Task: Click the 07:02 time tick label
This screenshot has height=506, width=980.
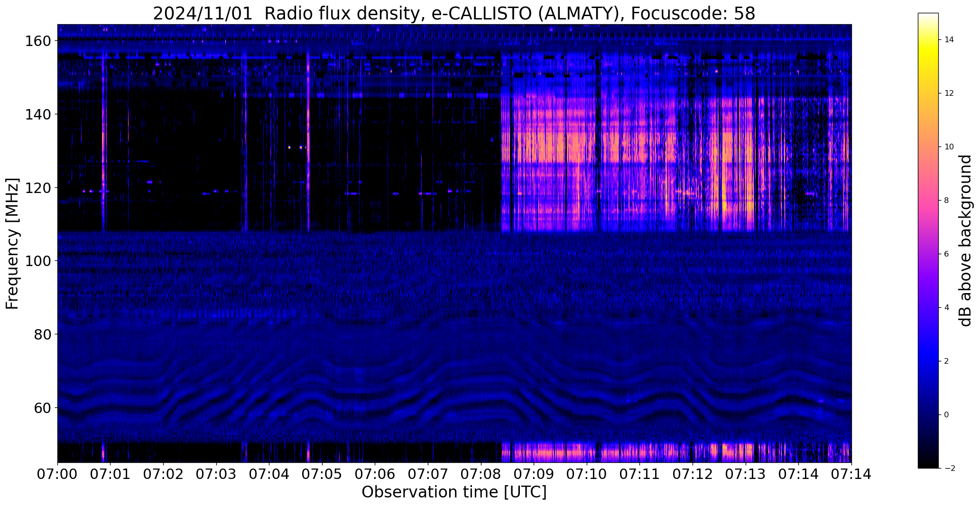Action: point(164,474)
